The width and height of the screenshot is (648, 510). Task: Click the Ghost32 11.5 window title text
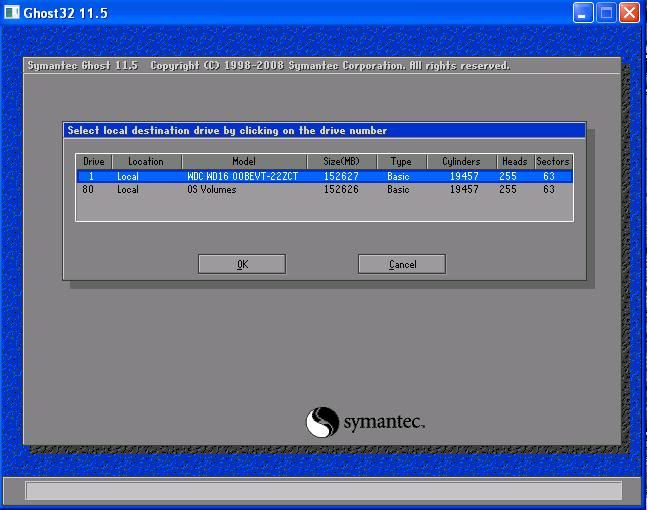pos(65,13)
